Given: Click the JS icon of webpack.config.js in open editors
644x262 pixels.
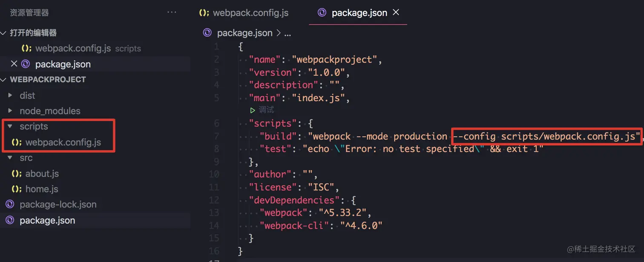Looking at the screenshot, I should tap(26, 48).
